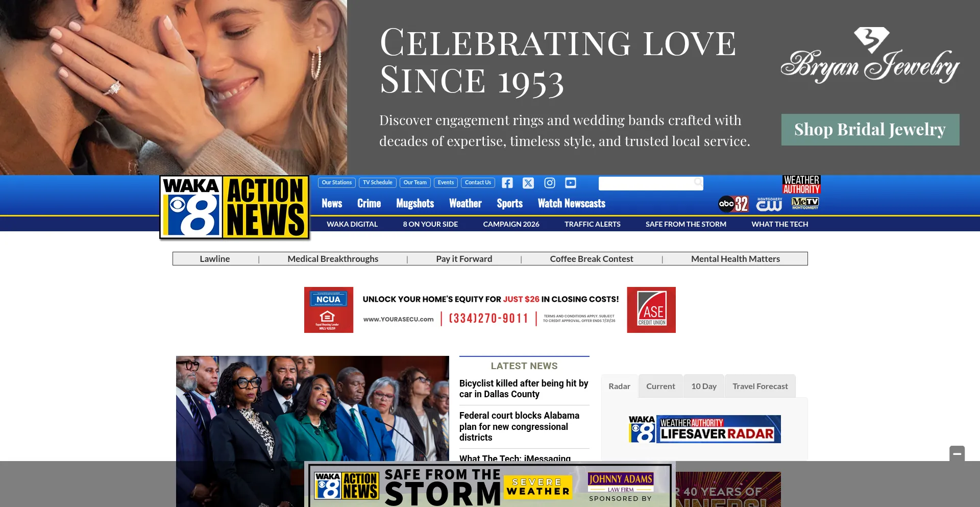Screen dimensions: 980x507
Task: Open the Lawline link
Action: tap(215, 259)
